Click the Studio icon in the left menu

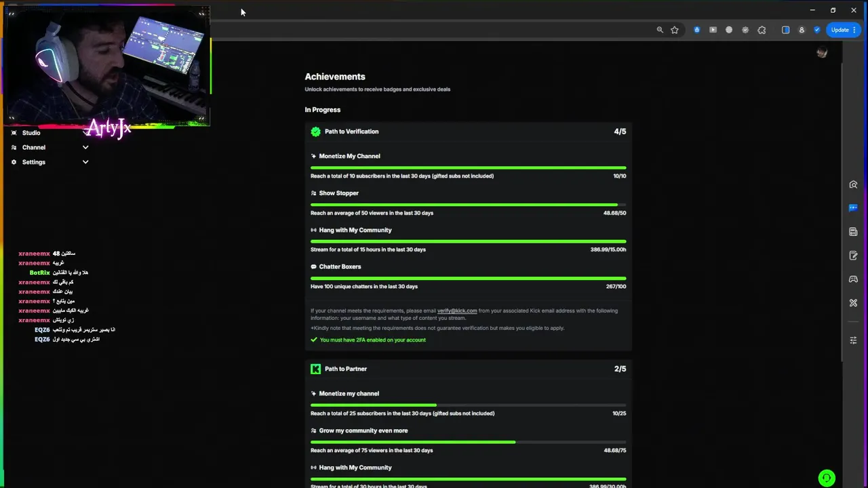(14, 133)
